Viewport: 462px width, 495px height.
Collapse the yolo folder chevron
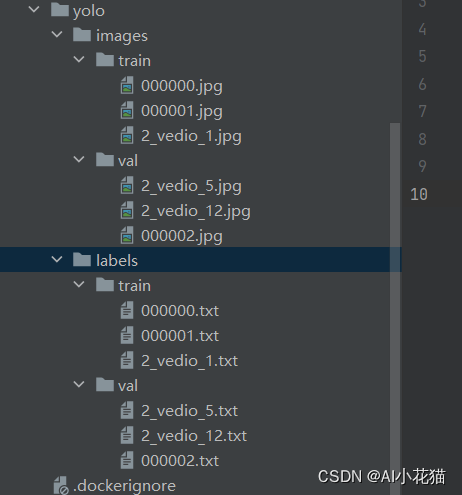(34, 9)
